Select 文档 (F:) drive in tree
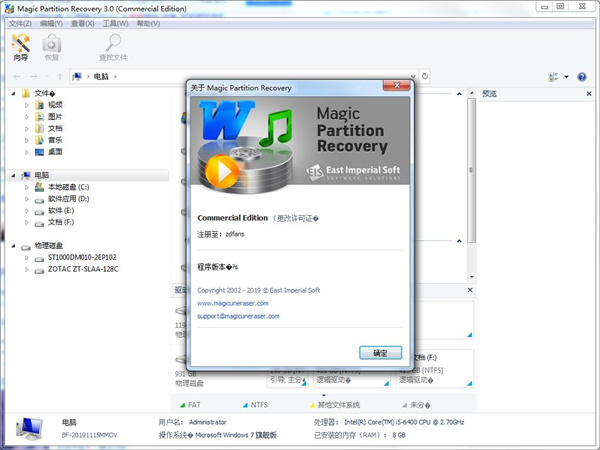The image size is (600, 450). [61, 222]
